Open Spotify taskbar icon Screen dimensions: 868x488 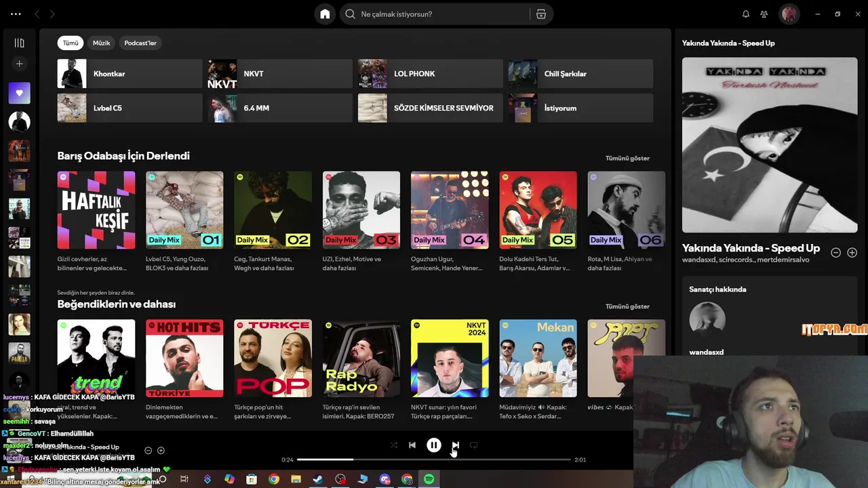click(x=429, y=479)
